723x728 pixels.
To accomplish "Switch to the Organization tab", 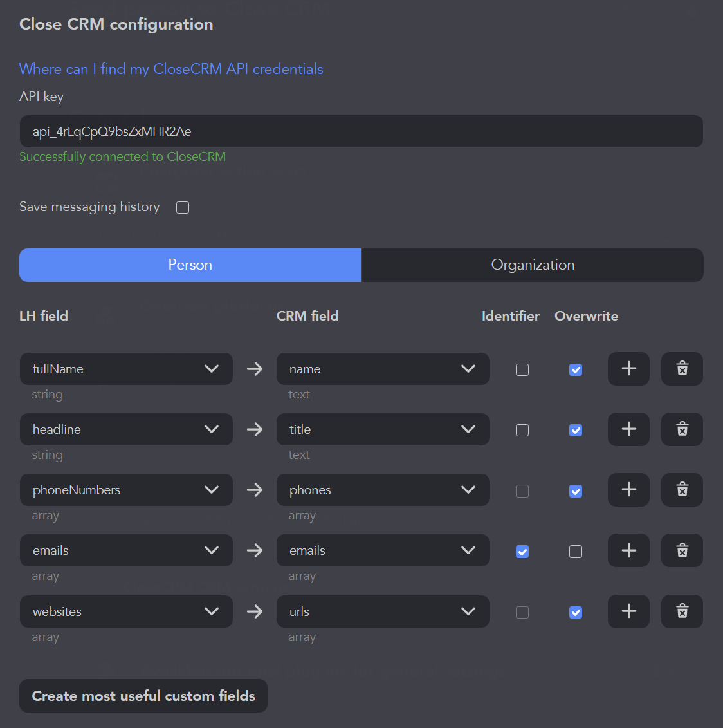I will pos(533,265).
